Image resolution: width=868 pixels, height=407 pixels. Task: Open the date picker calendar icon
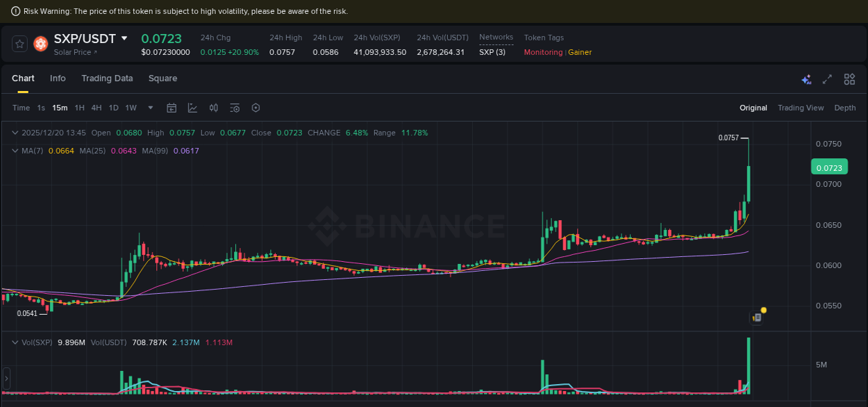tap(172, 108)
